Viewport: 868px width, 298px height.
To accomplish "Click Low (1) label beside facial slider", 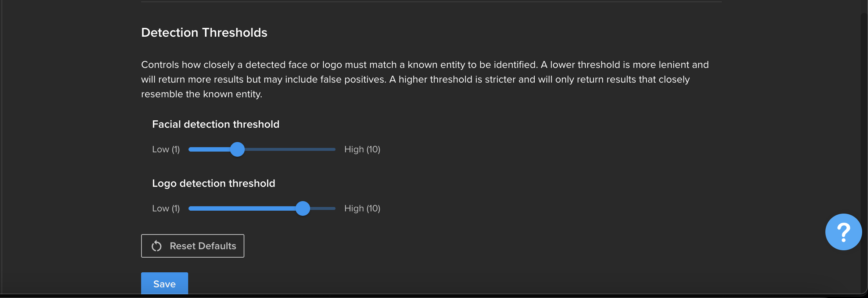I will (x=166, y=149).
